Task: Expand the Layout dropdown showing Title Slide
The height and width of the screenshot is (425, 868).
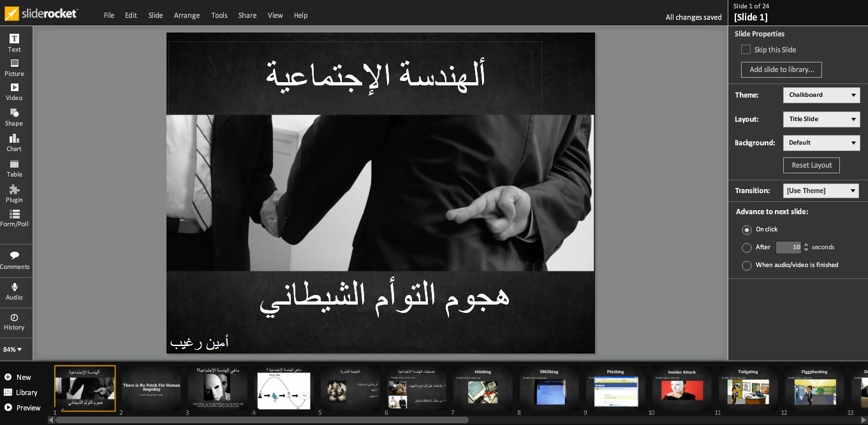Action: tap(821, 119)
